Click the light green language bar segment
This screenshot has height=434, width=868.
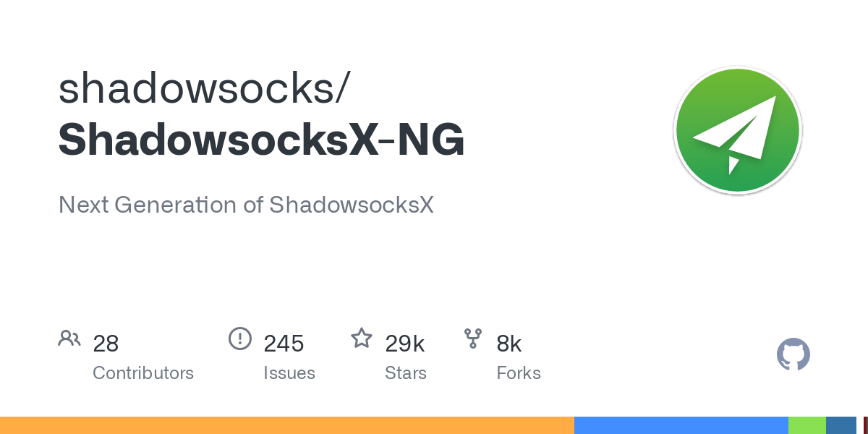click(x=807, y=425)
